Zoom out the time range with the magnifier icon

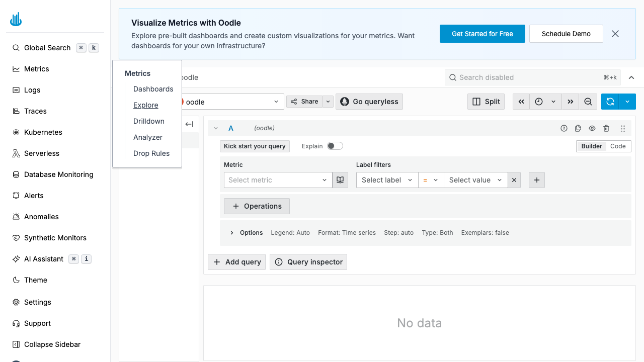[588, 102]
